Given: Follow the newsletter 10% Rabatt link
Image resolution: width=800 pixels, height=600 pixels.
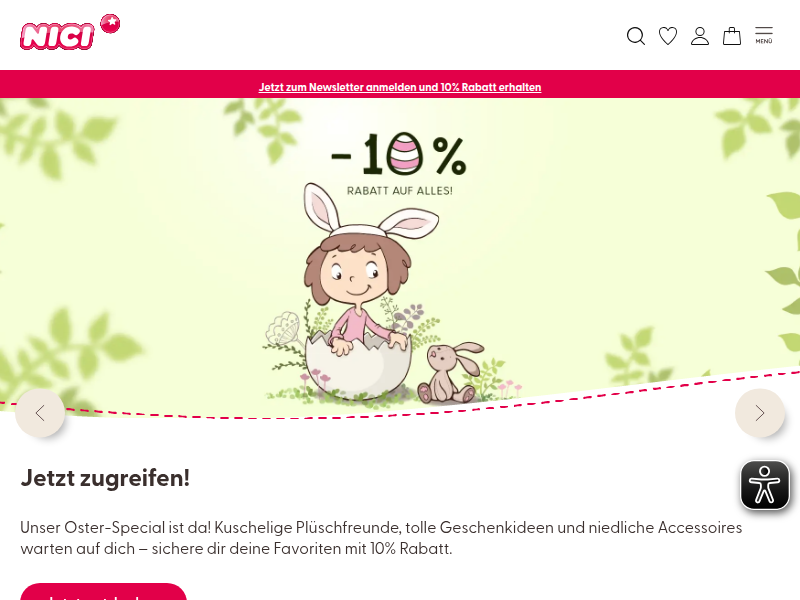Looking at the screenshot, I should tap(399, 87).
